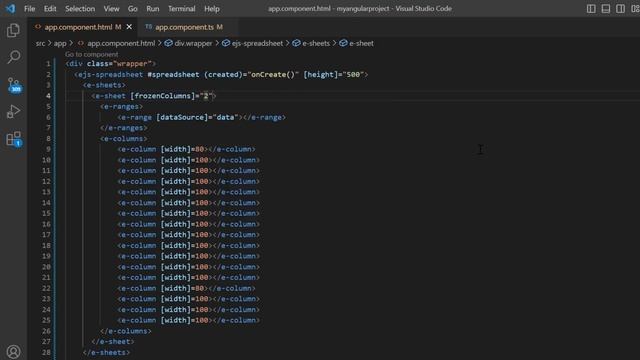Click the width=100 value on line 10
640x360 pixels.
[202, 160]
